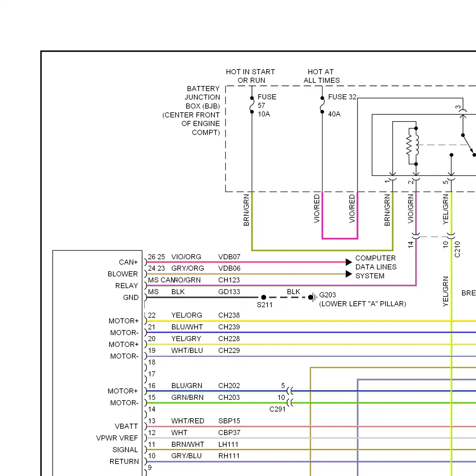Click the SIGNAL pin label
The width and height of the screenshot is (476, 476).
click(x=125, y=450)
